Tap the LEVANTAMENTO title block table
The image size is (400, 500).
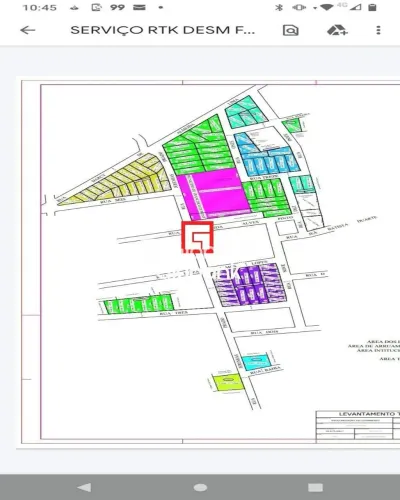pyautogui.click(x=358, y=427)
